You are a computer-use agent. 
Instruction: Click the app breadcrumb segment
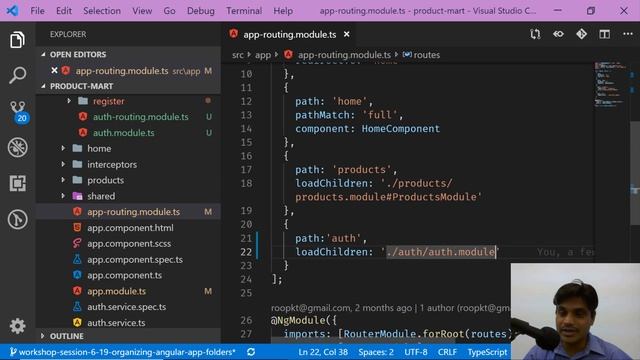pyautogui.click(x=263, y=55)
